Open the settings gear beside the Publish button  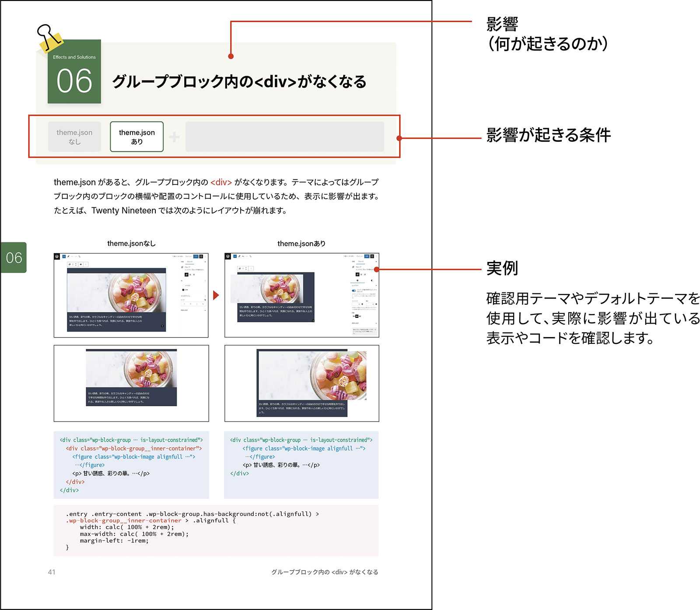tap(201, 256)
